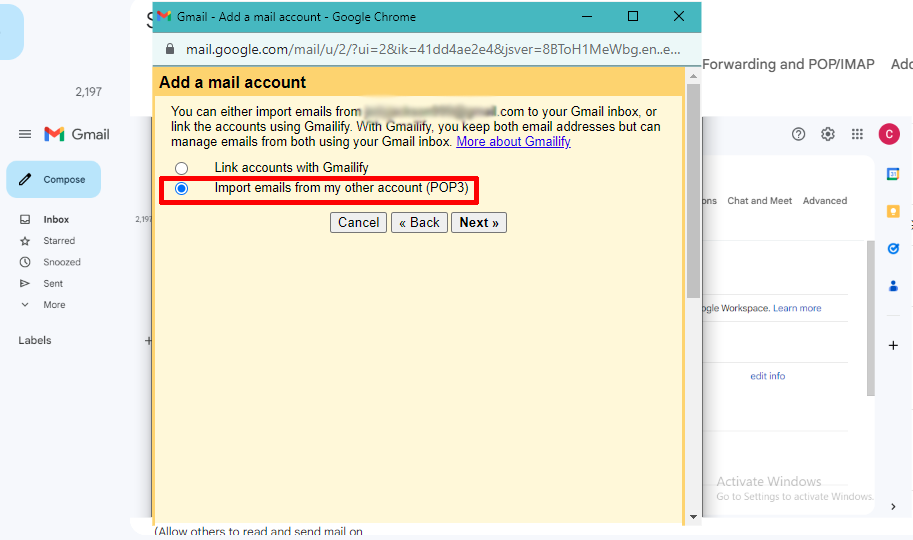Click the « Back button

419,223
